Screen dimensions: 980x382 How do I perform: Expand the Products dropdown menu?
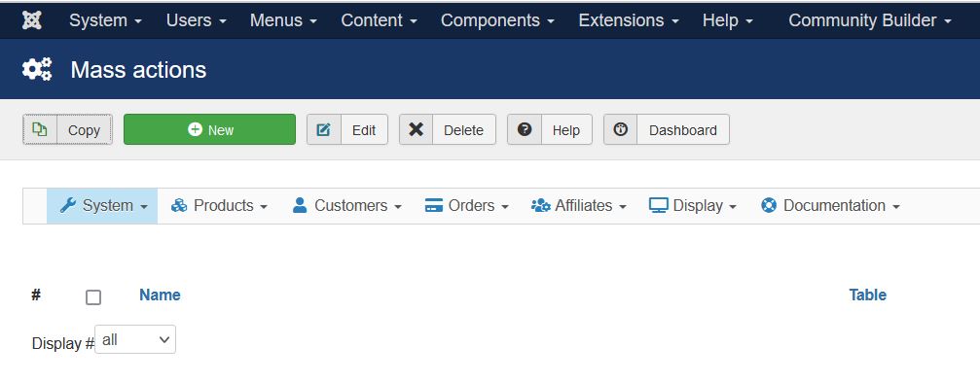219,205
